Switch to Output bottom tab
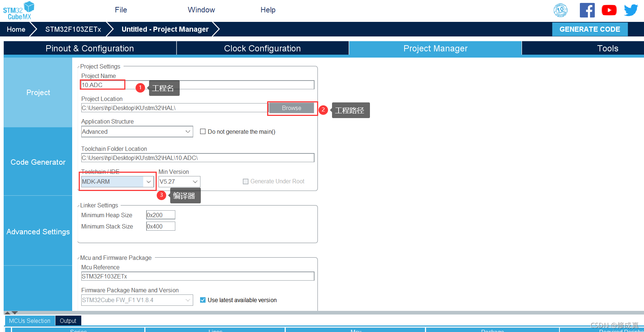The height and width of the screenshot is (332, 644). click(68, 321)
